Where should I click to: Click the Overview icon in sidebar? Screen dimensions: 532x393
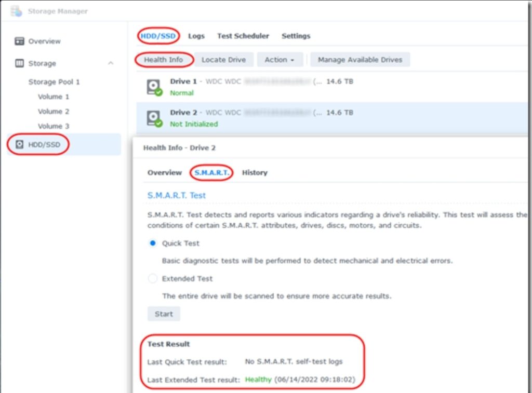coord(20,41)
